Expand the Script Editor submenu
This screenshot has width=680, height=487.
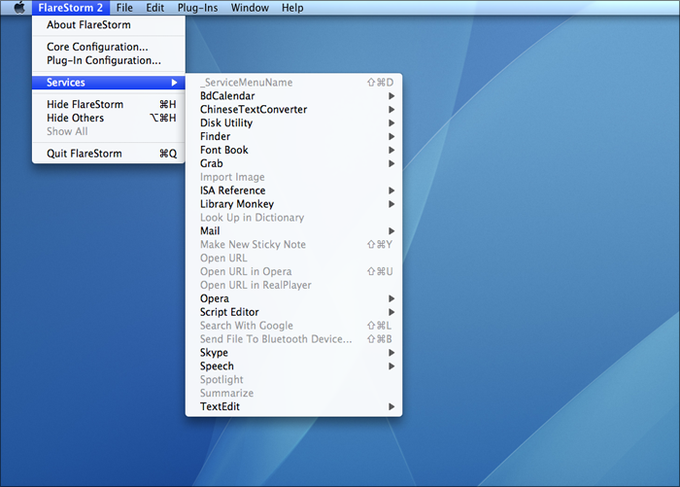[294, 312]
